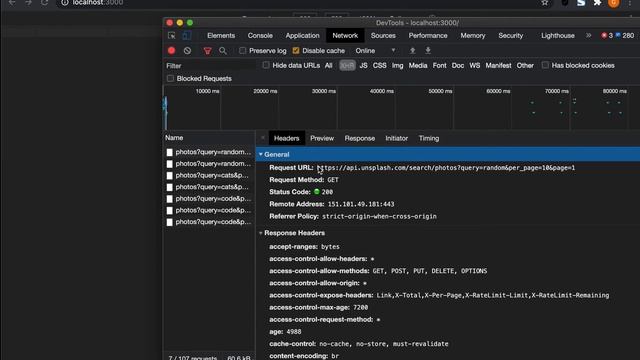Filter requests by Other
The width and height of the screenshot is (640, 360).
point(525,65)
